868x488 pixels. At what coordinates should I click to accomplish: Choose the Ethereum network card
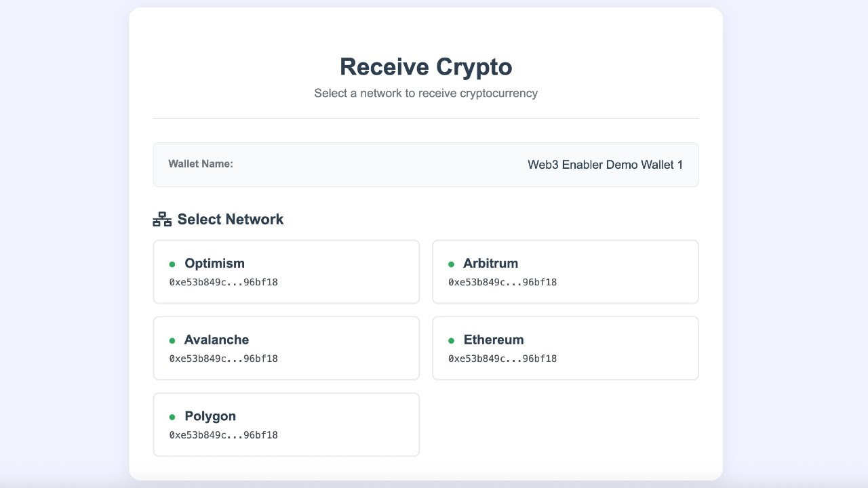click(x=566, y=348)
